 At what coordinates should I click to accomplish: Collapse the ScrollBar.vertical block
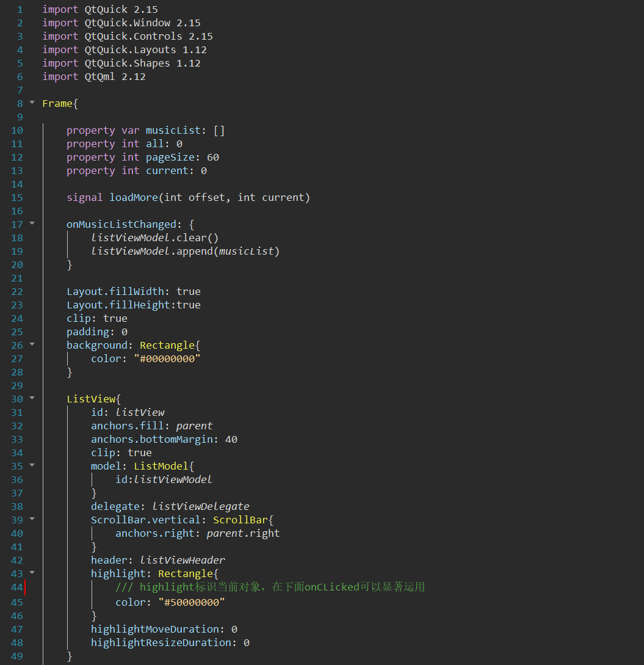(32, 519)
